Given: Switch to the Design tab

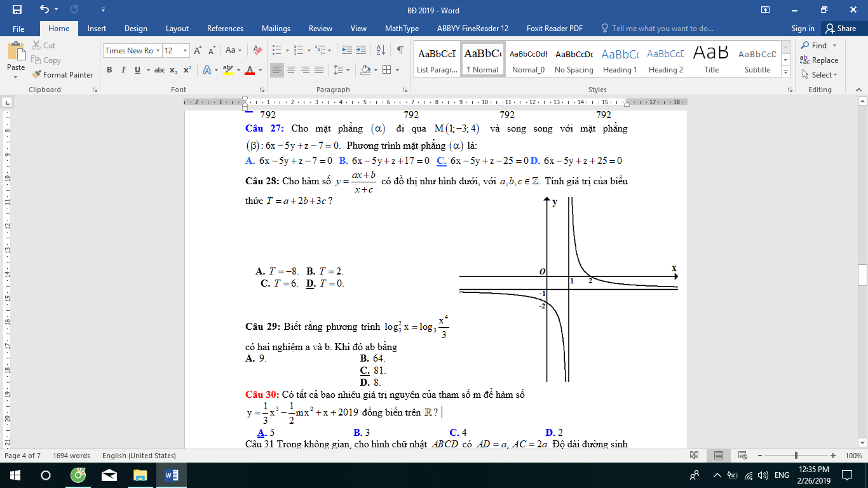Looking at the screenshot, I should tap(136, 29).
